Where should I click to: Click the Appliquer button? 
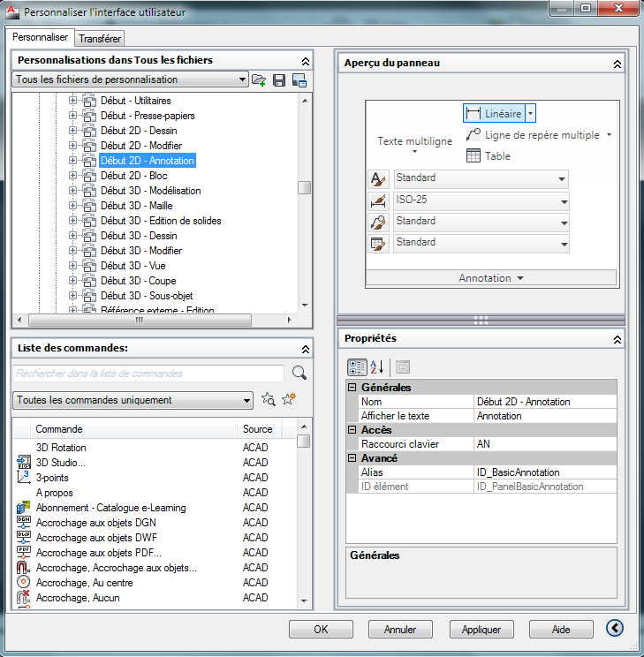click(481, 630)
